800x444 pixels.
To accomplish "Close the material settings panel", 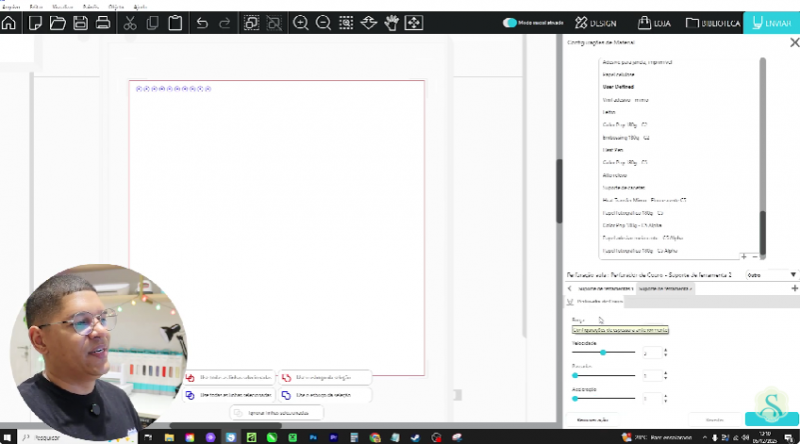I will coord(794,43).
